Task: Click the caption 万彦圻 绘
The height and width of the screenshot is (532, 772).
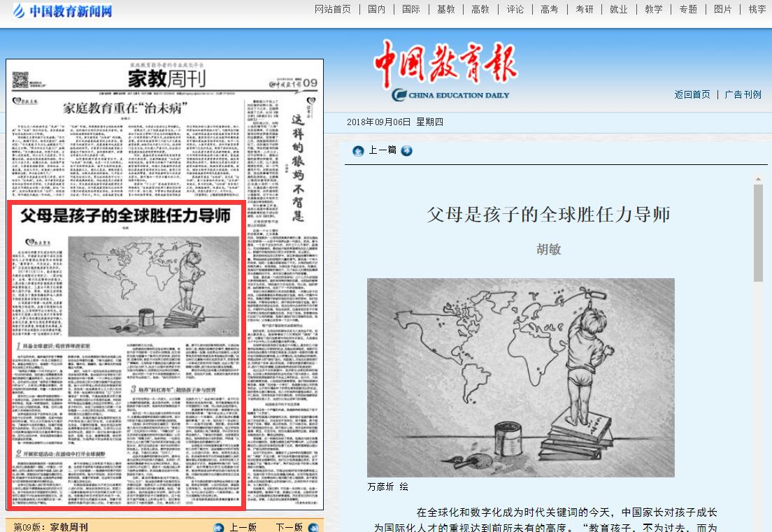Action: click(388, 487)
